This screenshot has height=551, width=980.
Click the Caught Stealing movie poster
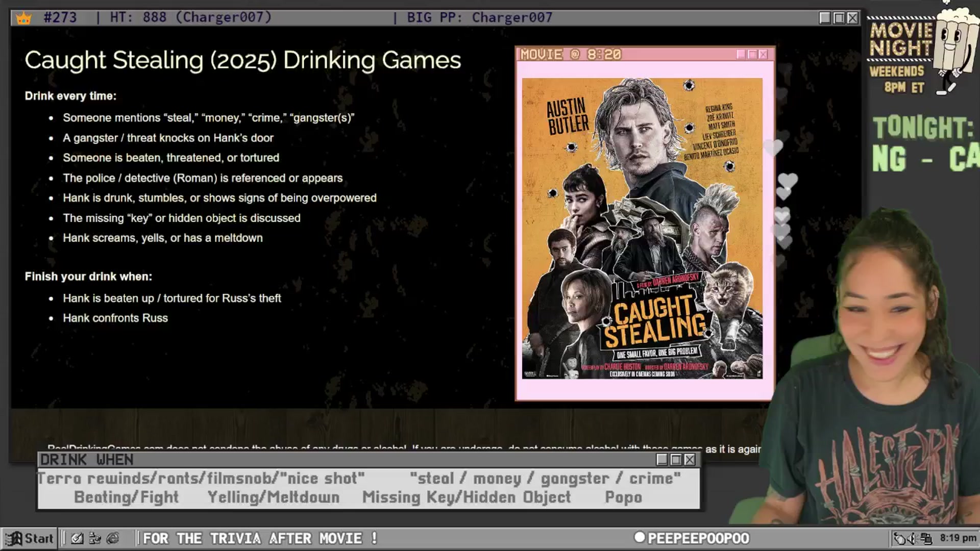pos(642,228)
